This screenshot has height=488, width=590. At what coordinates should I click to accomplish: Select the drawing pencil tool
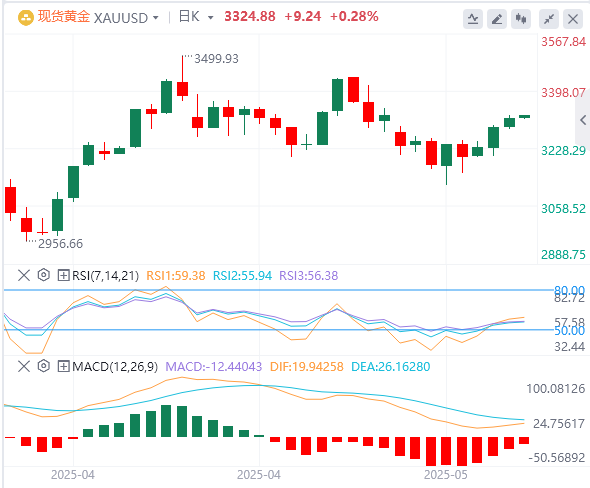pos(497,18)
